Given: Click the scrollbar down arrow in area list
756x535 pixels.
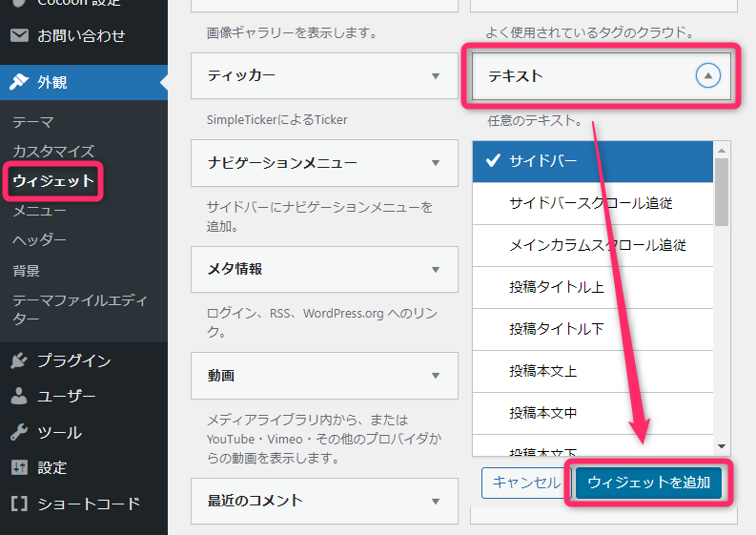Looking at the screenshot, I should (x=722, y=445).
